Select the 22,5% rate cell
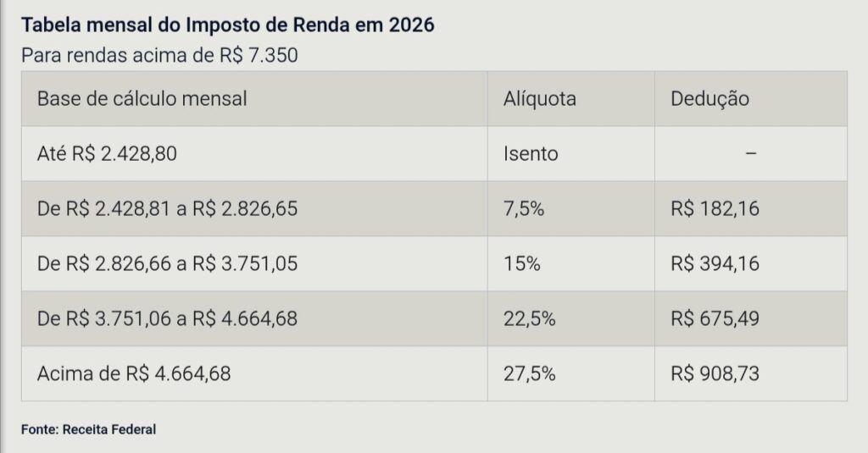Screen dimensions: 868x453 click(529, 318)
